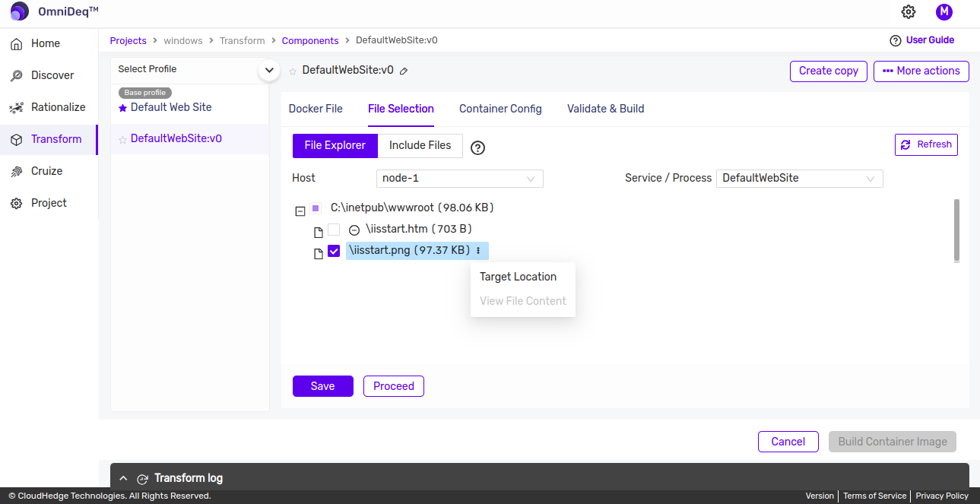Open the Host node-1 dropdown
980x504 pixels.
(459, 179)
